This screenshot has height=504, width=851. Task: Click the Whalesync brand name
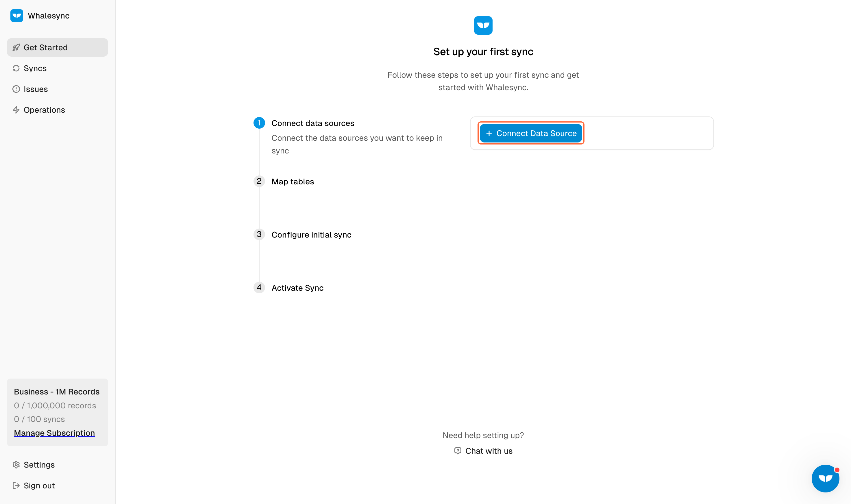tap(49, 16)
